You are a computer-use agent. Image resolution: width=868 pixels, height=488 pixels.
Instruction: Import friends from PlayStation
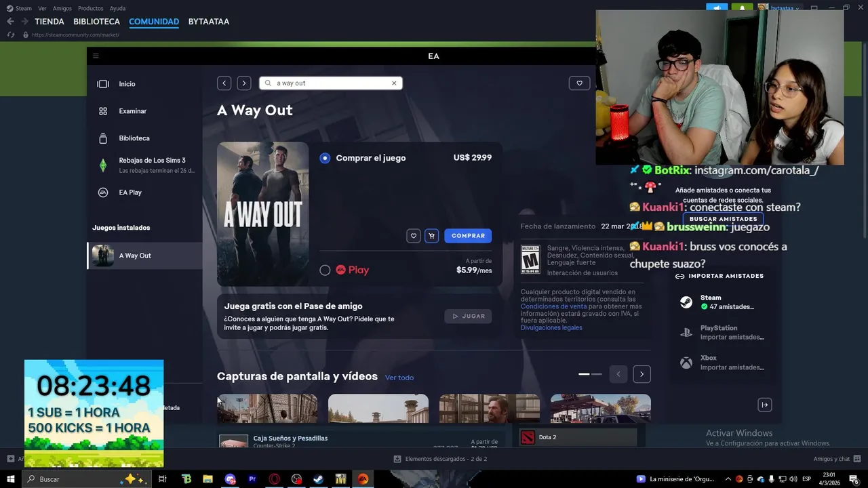click(x=722, y=333)
